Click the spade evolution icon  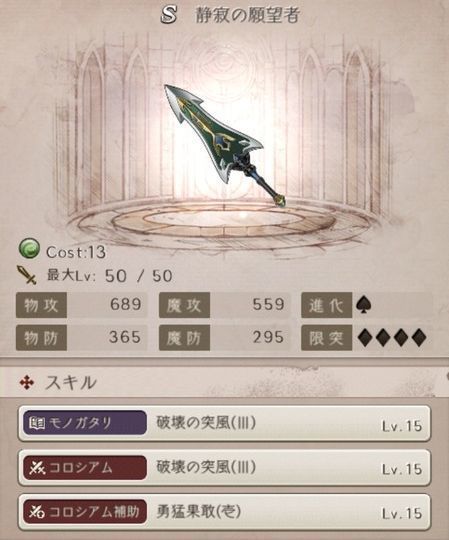click(x=364, y=305)
